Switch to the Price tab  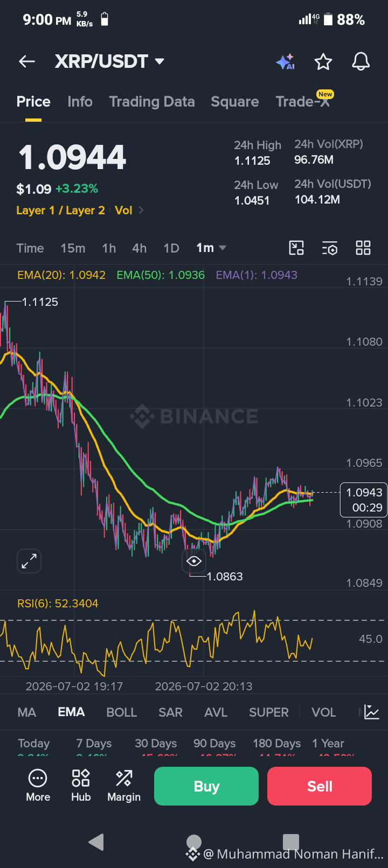point(33,102)
